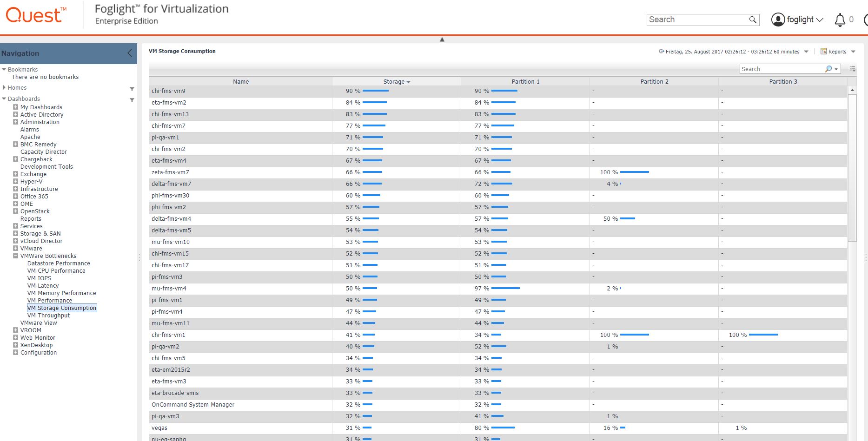Screen dimensions: 868x441
Task: Sort by Partition 1 column header
Action: click(x=525, y=81)
